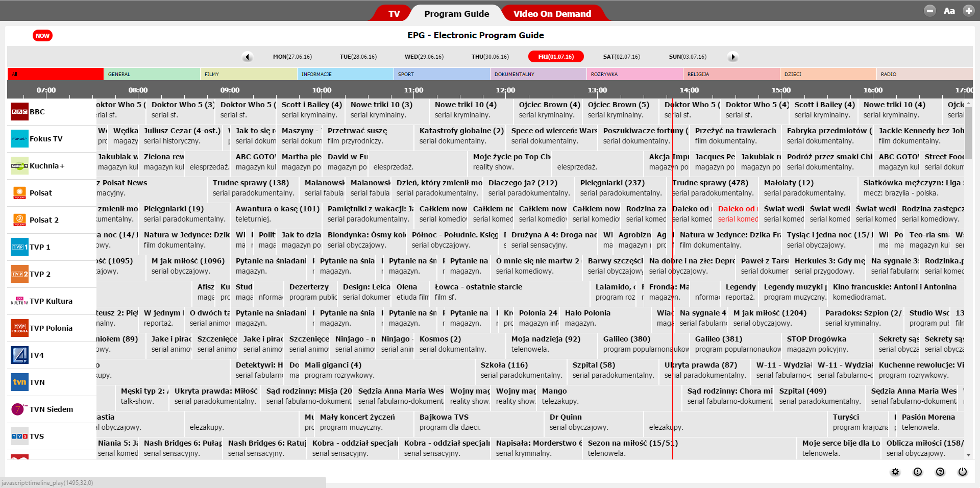980x488 pixels.
Task: Filter by DZIECI category
Action: (828, 74)
